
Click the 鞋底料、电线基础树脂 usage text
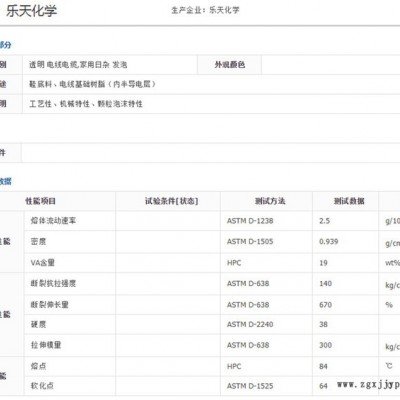click(x=92, y=84)
